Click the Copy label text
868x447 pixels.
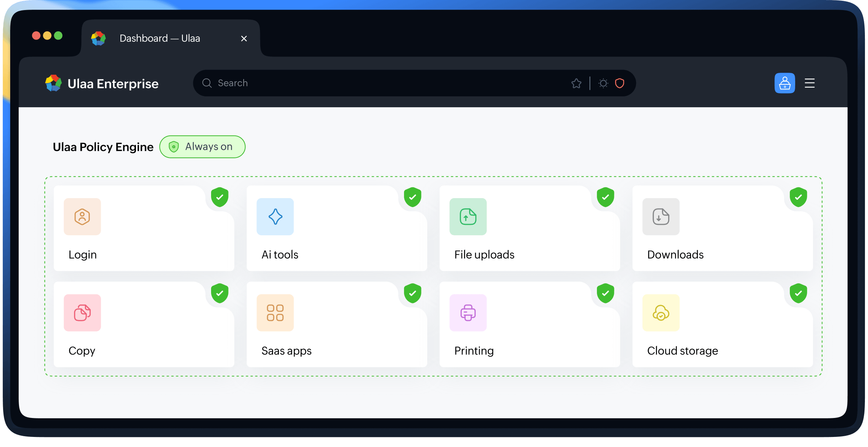click(x=82, y=351)
